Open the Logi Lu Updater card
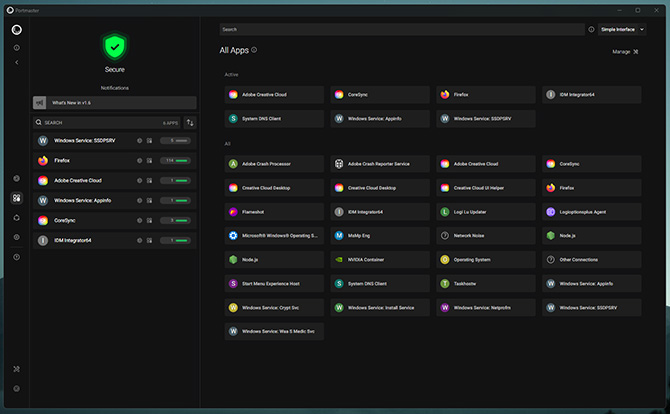670x414 pixels. point(486,212)
